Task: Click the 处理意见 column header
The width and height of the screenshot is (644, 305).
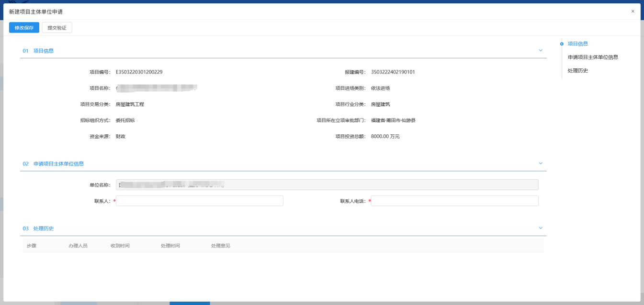Action: pos(221,246)
